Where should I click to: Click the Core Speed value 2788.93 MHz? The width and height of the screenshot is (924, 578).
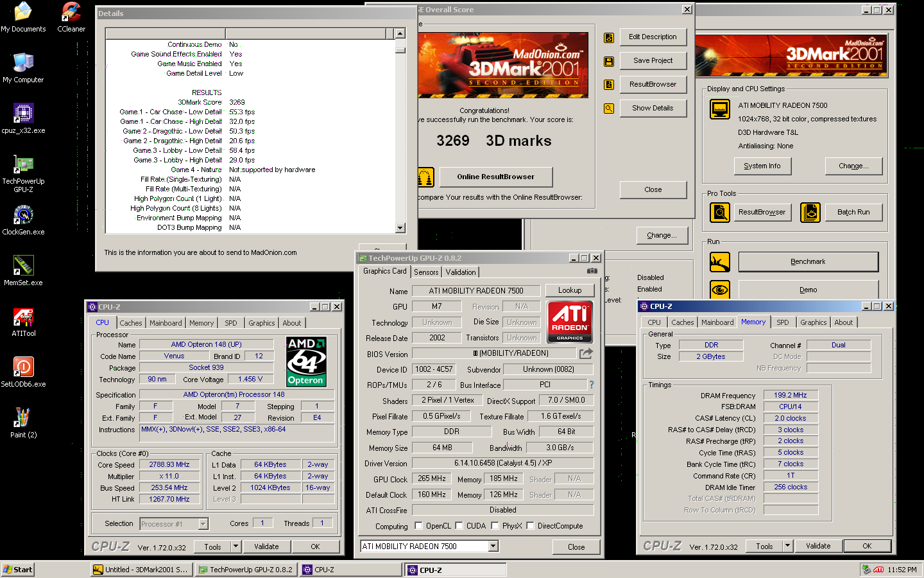169,464
